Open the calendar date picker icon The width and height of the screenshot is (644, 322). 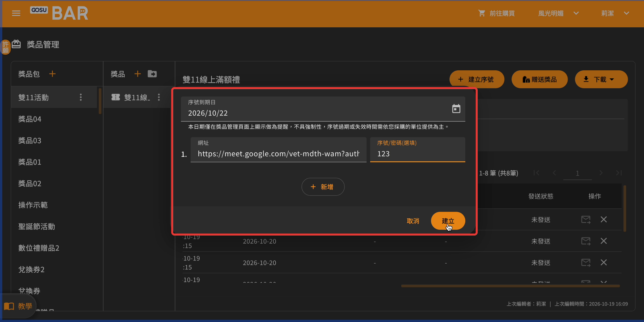(x=456, y=109)
